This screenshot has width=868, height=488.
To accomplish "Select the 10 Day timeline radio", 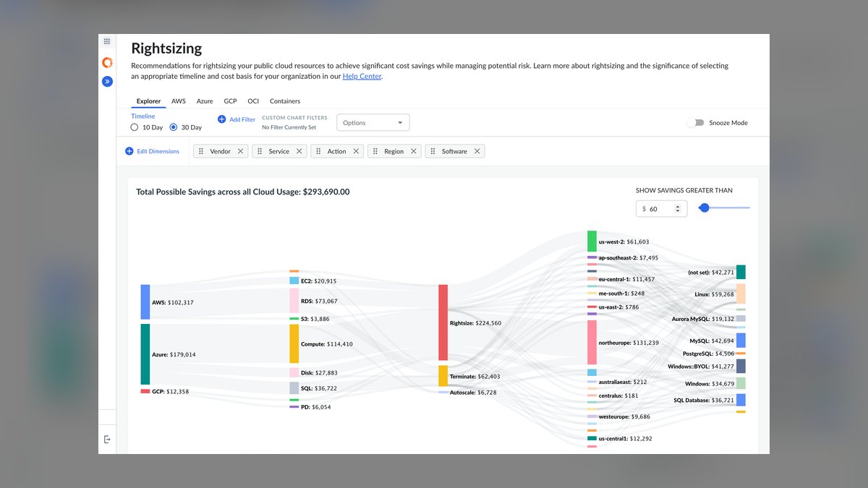I will coord(135,127).
